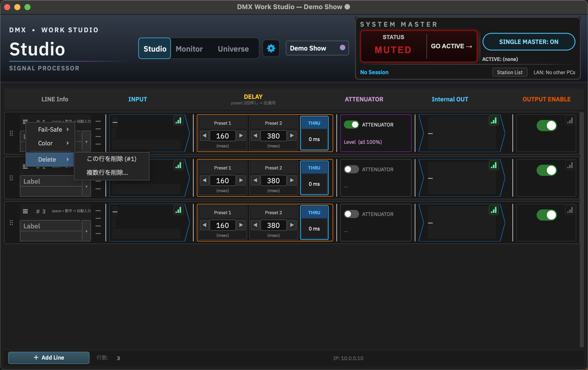This screenshot has height=370, width=588.
Task: Switch to the Universe tab
Action: 233,49
